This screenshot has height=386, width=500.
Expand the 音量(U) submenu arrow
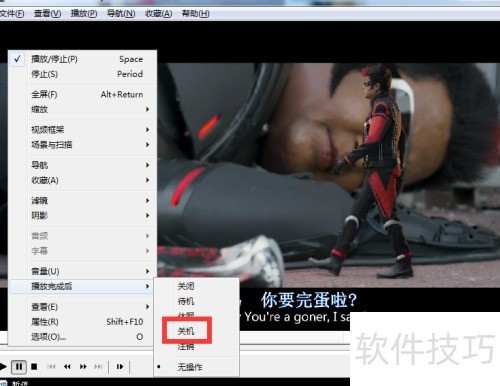[147, 271]
